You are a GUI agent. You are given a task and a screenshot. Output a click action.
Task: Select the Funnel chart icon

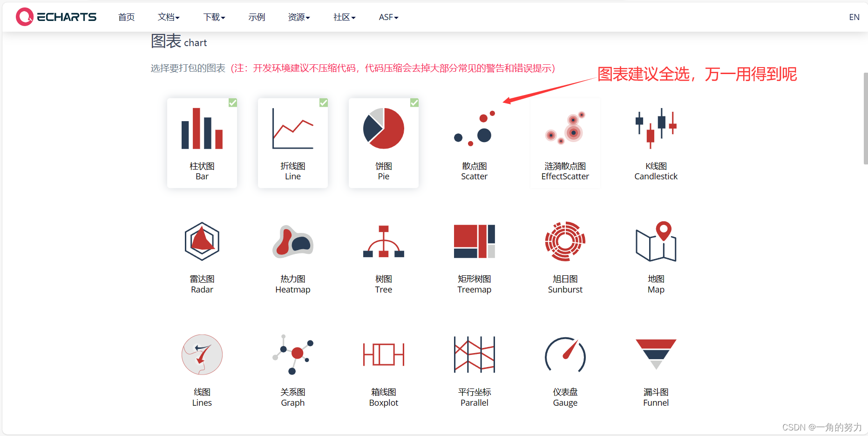(x=656, y=355)
